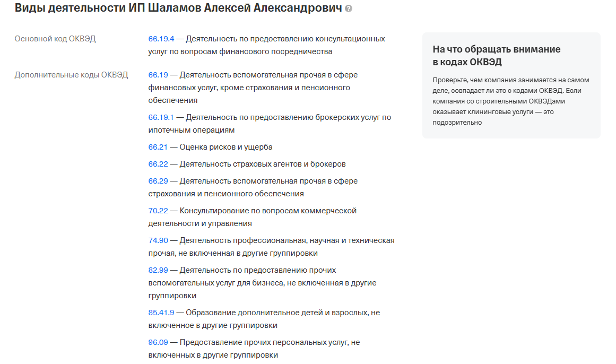The image size is (616, 364).
Task: Click the "Деятельность страховых агентов и брокеров" description
Action: pyautogui.click(x=263, y=164)
